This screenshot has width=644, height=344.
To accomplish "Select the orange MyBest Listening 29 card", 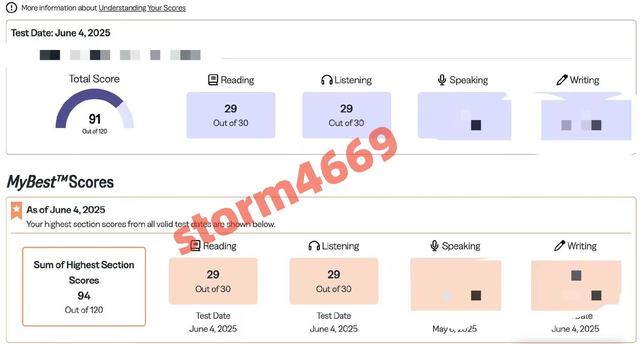I will 334,281.
